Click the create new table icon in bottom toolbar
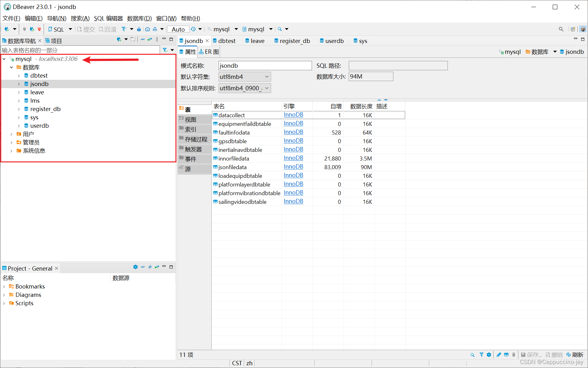 506,355
